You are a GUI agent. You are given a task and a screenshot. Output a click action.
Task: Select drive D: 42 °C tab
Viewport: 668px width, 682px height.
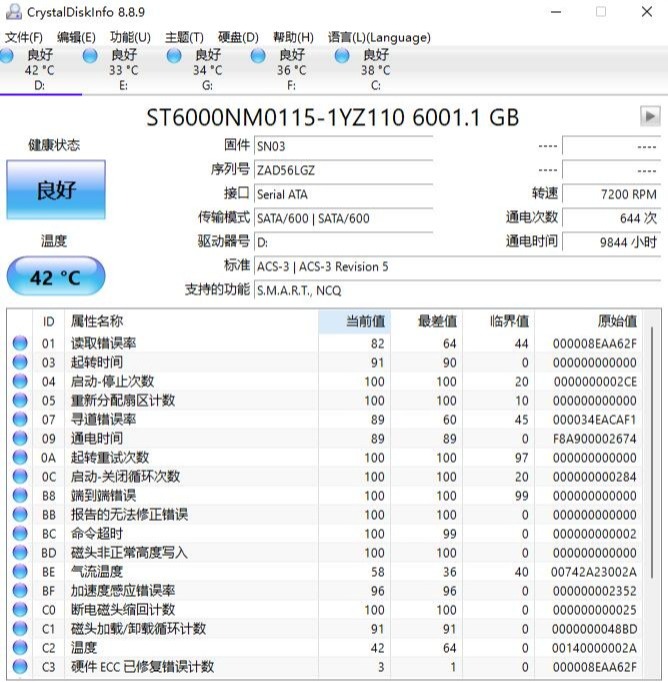40,70
